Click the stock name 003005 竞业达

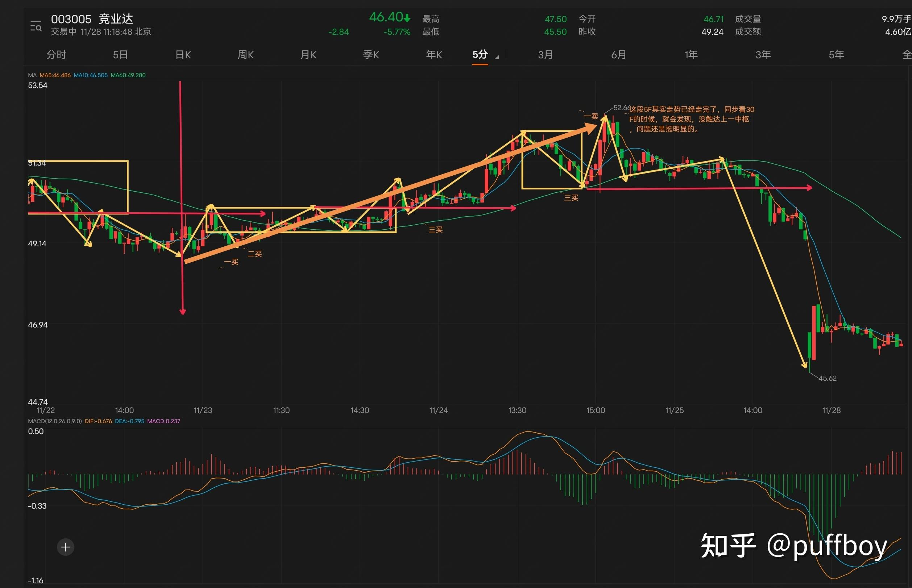[92, 19]
